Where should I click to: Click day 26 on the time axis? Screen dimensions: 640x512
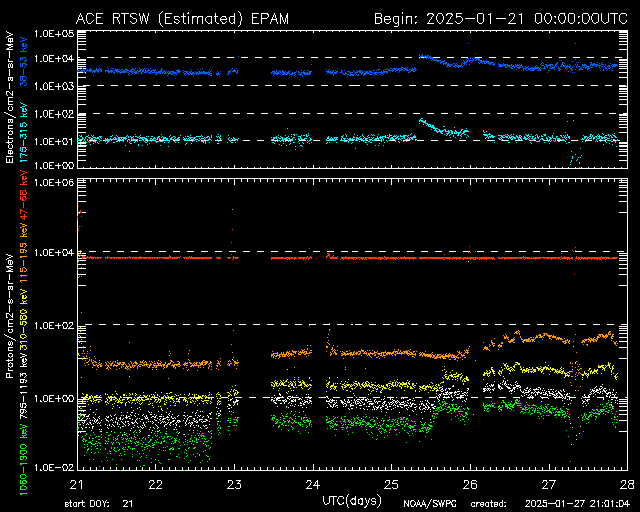[470, 485]
